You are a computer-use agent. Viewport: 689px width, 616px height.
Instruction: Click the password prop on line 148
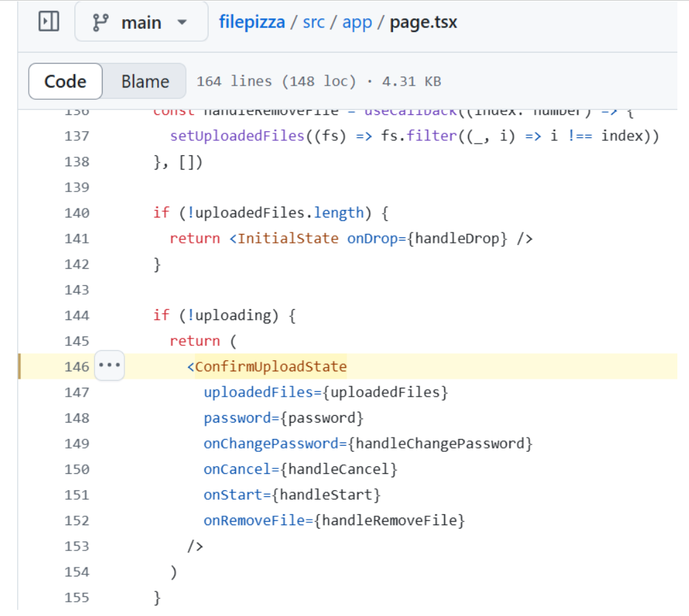click(237, 418)
